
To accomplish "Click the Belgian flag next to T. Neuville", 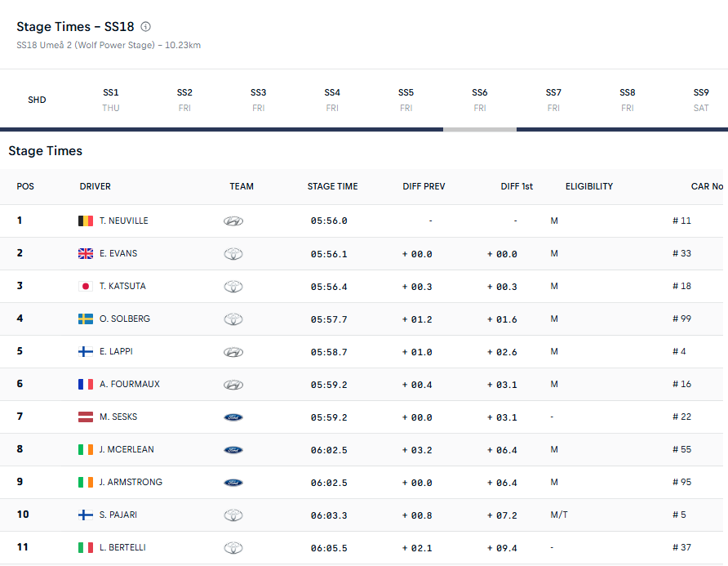I will 85,221.
